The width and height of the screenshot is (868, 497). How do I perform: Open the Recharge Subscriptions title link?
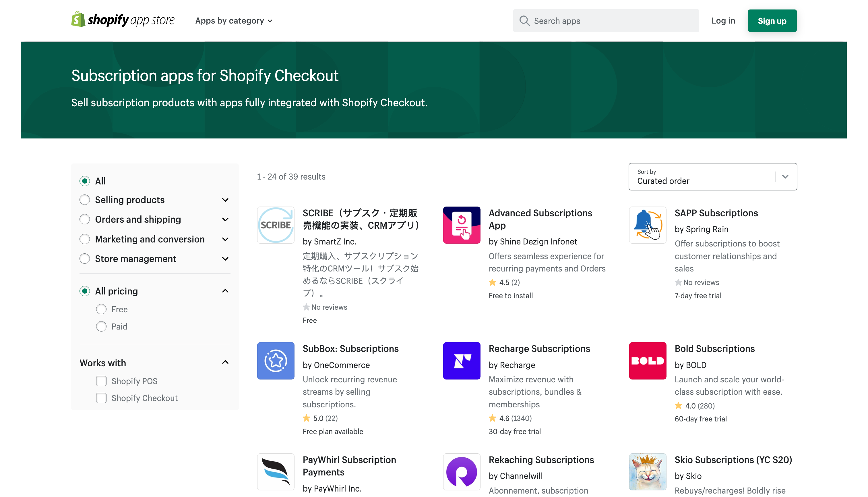point(539,348)
